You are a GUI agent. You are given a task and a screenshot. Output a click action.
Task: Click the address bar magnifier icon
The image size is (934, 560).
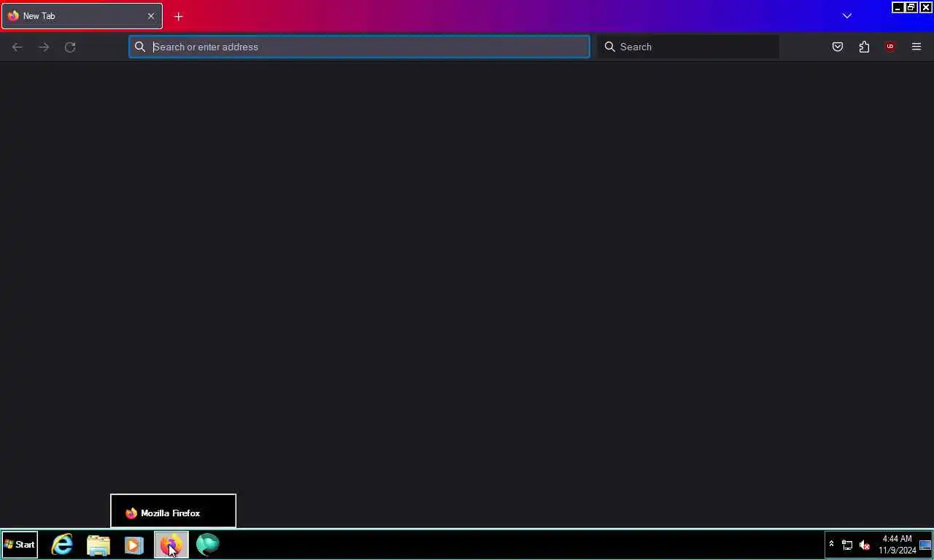pos(140,47)
